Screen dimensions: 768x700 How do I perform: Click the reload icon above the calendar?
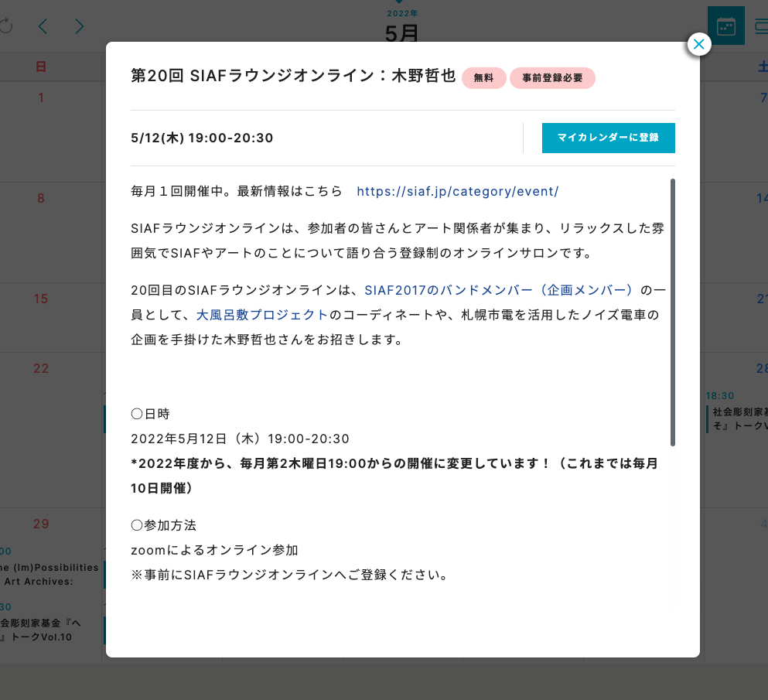[x=6, y=26]
